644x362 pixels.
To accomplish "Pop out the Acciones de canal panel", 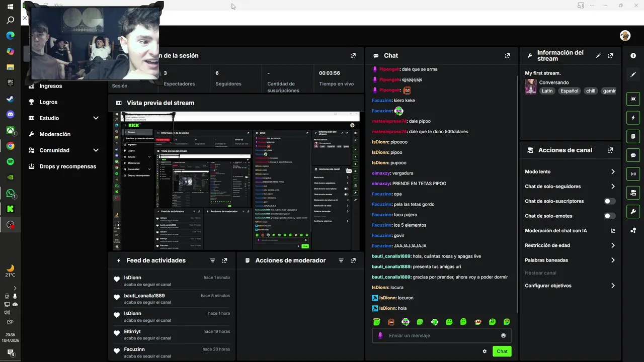I will [x=610, y=150].
